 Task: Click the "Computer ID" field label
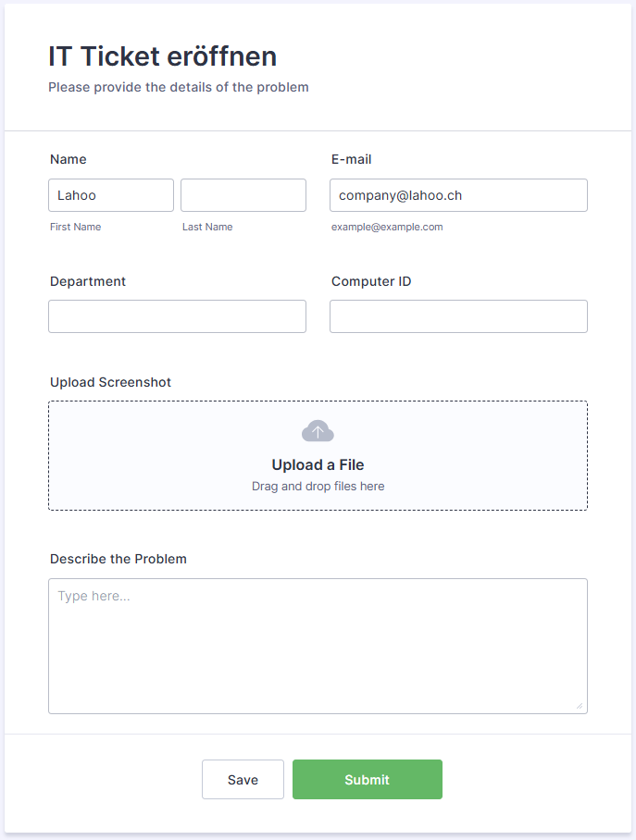click(371, 281)
